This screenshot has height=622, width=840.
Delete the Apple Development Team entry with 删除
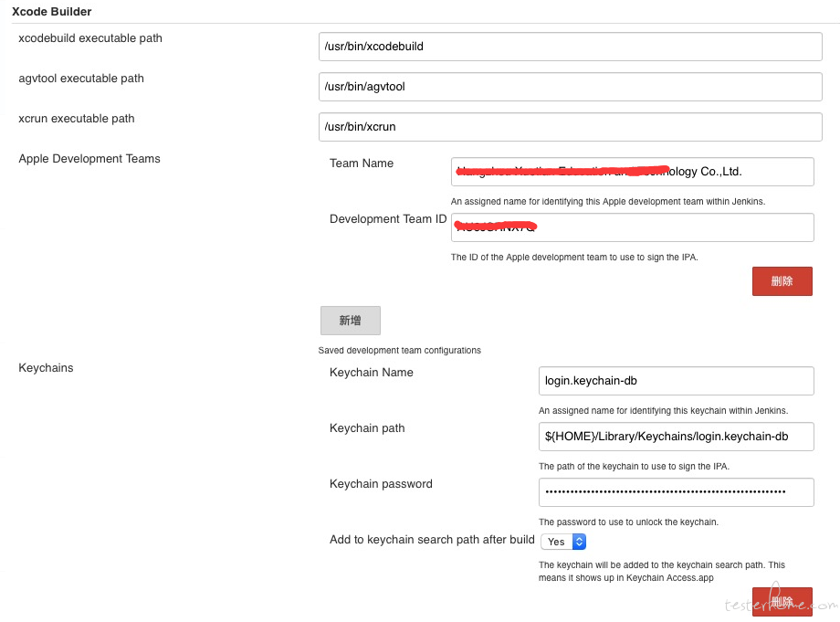click(x=782, y=281)
